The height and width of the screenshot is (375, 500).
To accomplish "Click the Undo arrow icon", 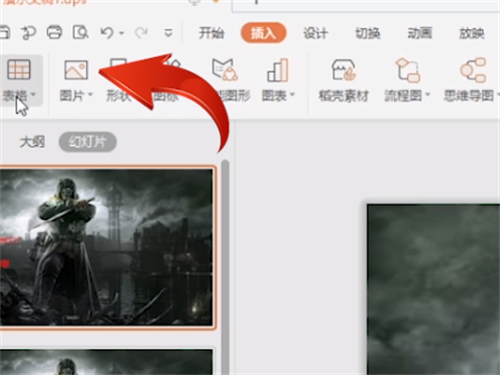I will (107, 33).
